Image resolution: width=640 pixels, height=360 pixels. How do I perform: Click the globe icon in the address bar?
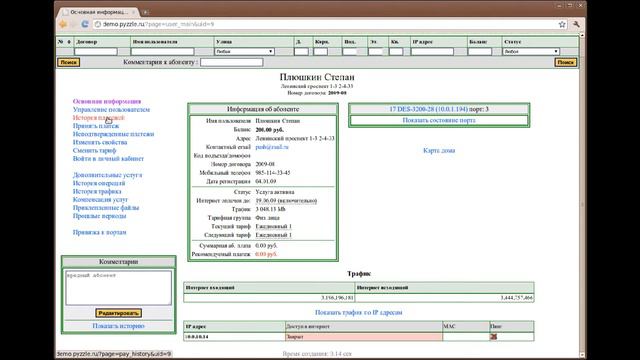point(98,24)
